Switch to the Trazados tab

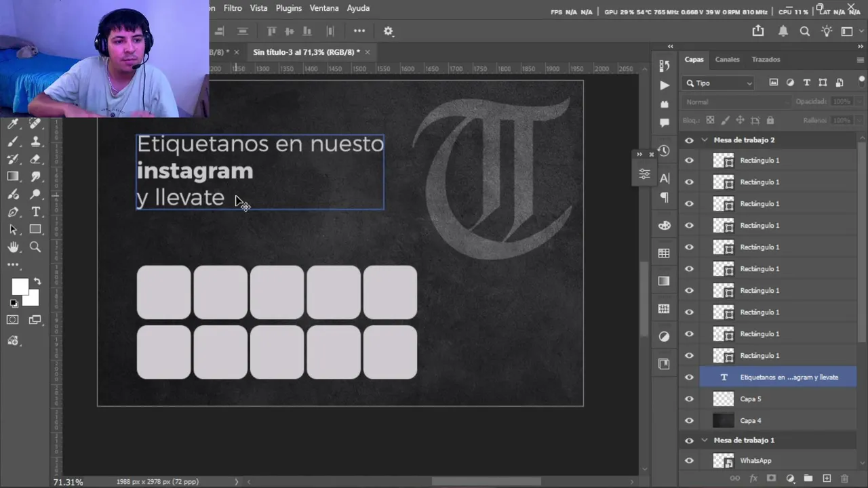[x=766, y=60]
